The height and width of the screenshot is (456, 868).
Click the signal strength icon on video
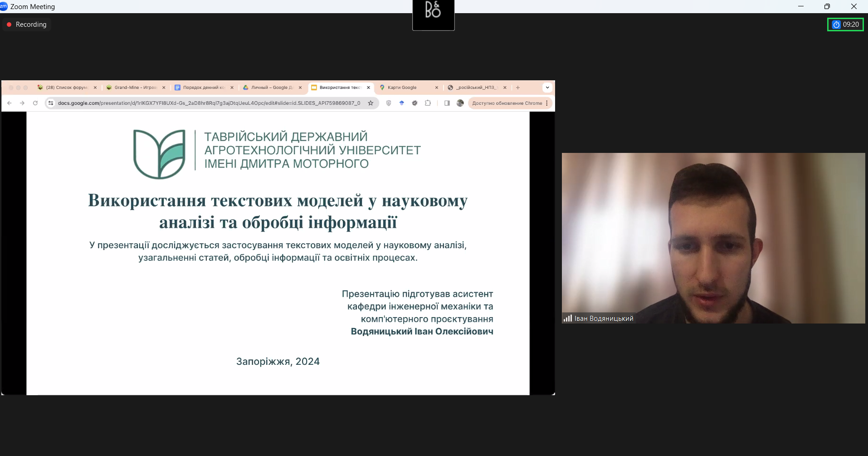pyautogui.click(x=567, y=319)
